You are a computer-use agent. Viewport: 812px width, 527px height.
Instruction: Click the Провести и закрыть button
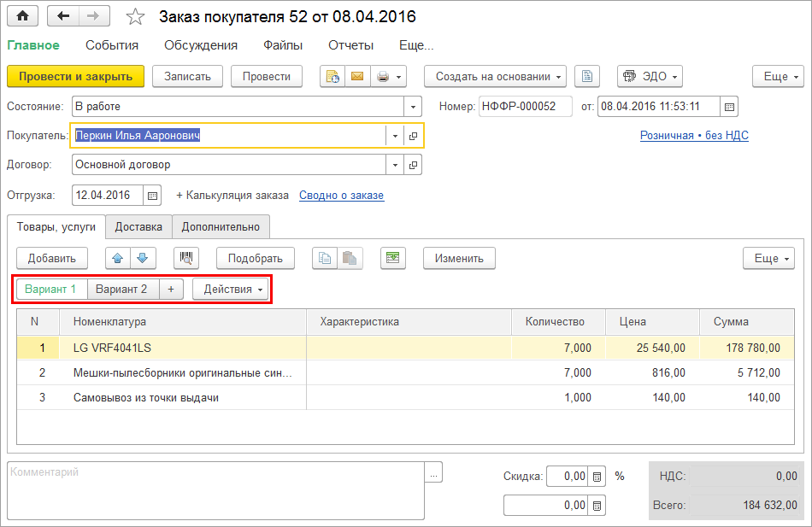(76, 76)
